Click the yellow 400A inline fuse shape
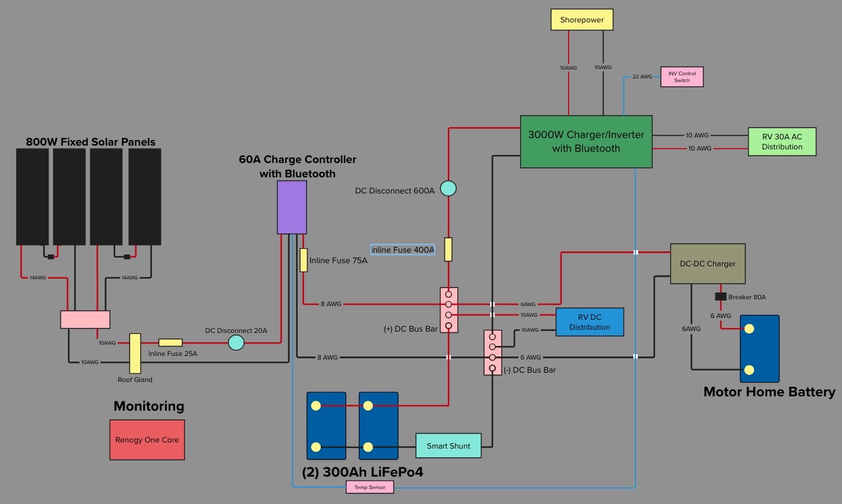This screenshot has height=504, width=842. (448, 249)
